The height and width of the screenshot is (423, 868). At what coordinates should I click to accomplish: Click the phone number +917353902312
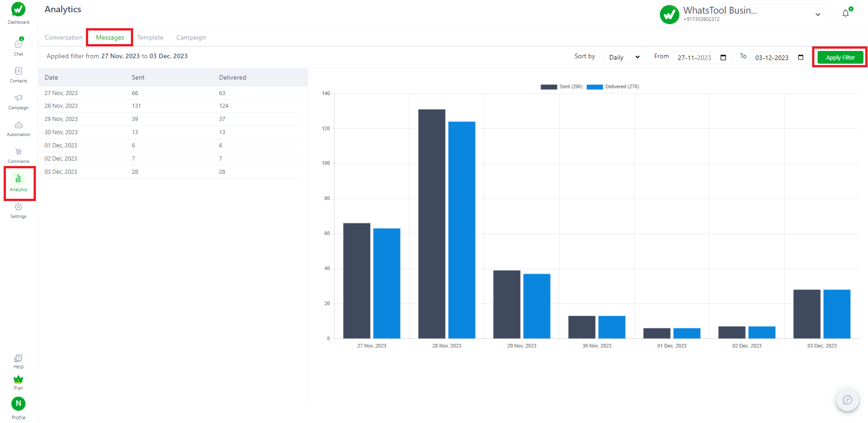click(701, 19)
